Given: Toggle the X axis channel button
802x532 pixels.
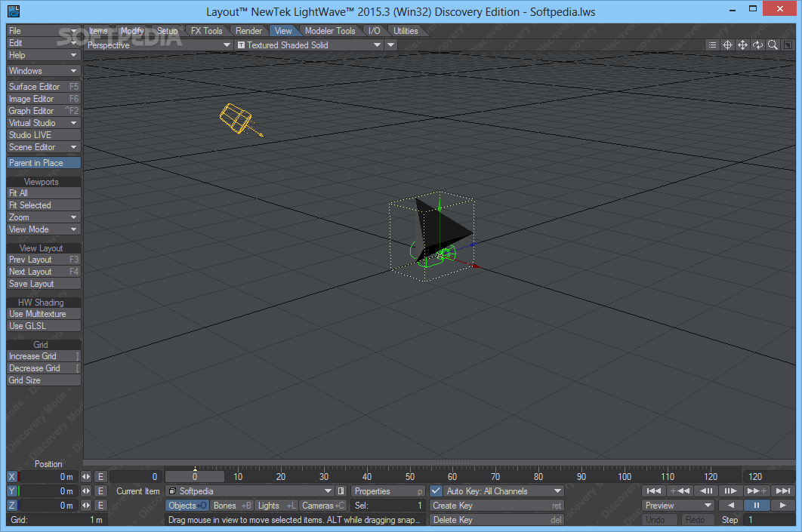Looking at the screenshot, I should point(12,476).
